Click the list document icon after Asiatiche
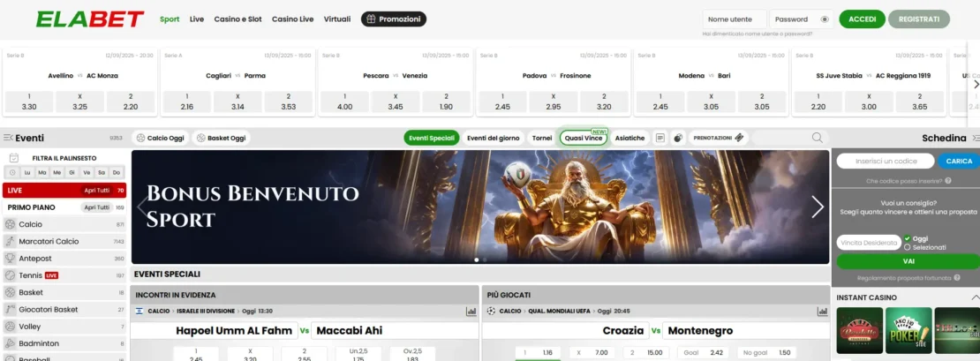Viewport: 980px width, 361px height. [x=660, y=138]
